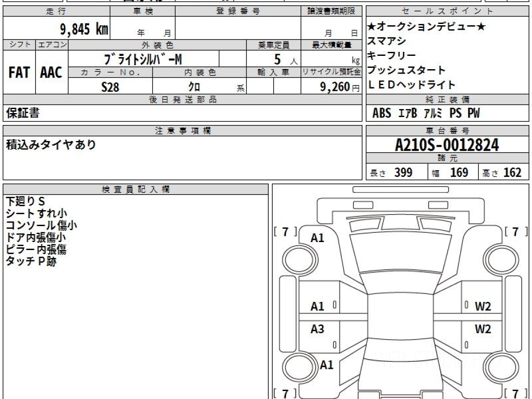Click the 内装色 label
Viewport: 532px width, 399px height.
tap(199, 72)
